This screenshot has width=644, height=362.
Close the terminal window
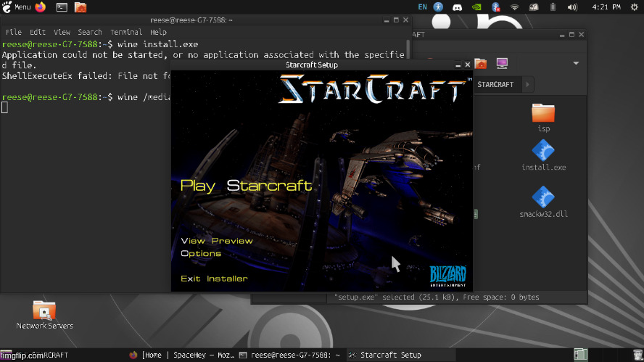[406, 20]
